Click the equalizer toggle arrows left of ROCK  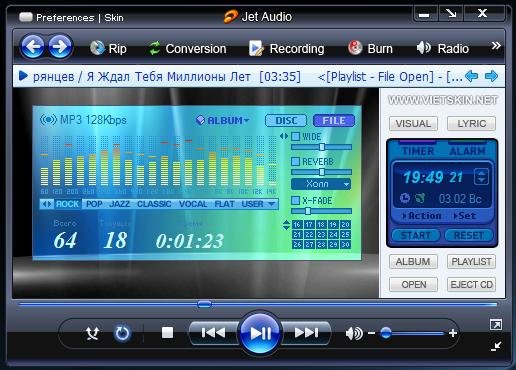click(47, 204)
